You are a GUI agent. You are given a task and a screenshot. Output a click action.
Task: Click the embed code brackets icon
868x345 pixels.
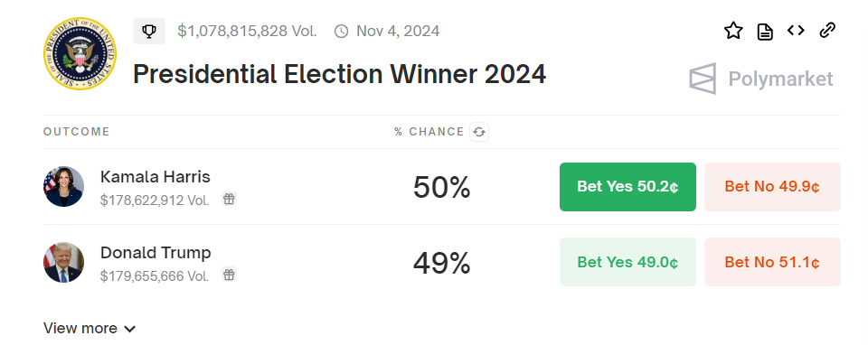pyautogui.click(x=796, y=31)
